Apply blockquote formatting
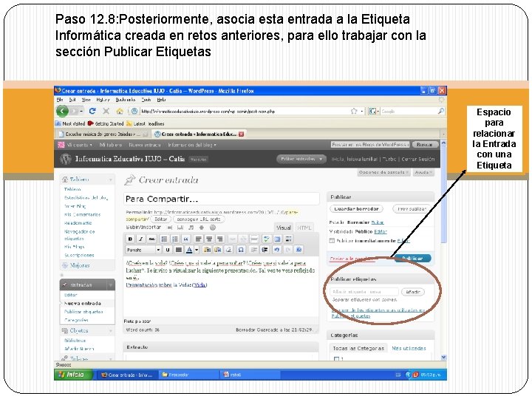Screen dimensions: 532x399 pos(186,239)
